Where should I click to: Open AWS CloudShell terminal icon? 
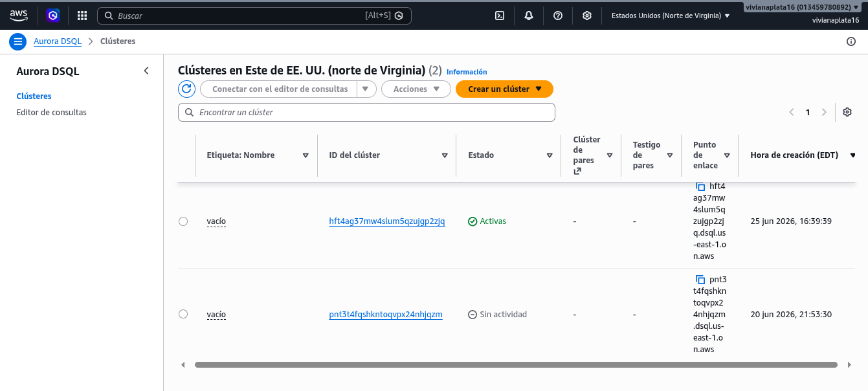(500, 16)
